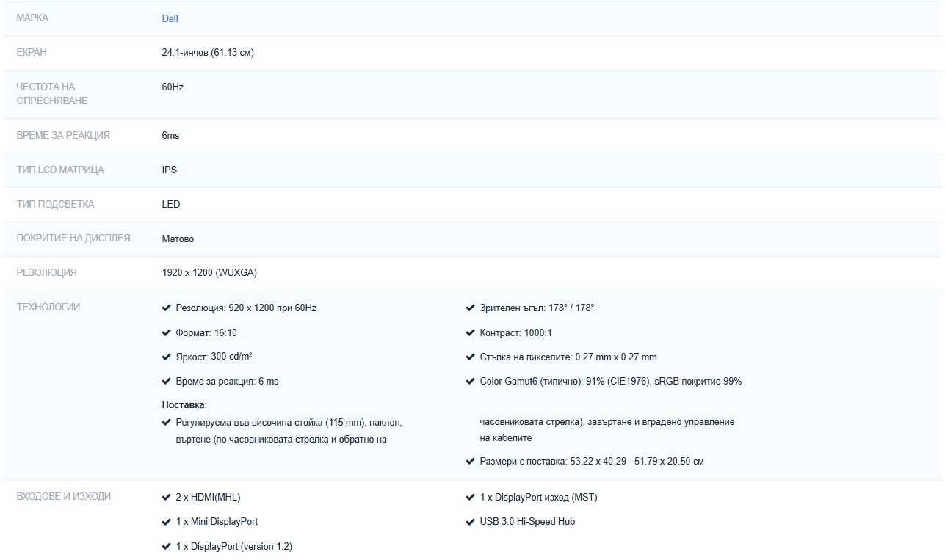This screenshot has height=560, width=945.
Task: Select the 1920 x 1200 (WUXGA) value
Action: click(209, 273)
